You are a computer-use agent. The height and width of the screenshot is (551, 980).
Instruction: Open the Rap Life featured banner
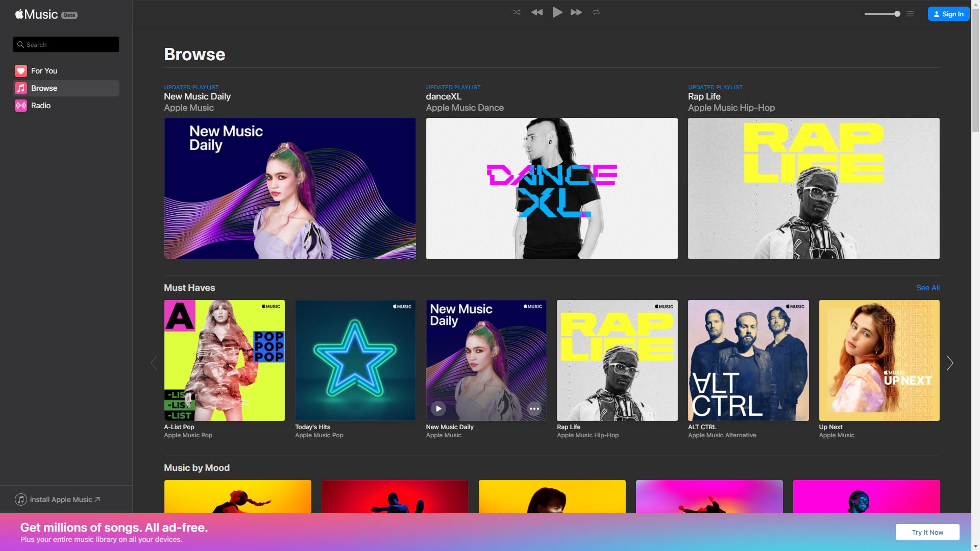(814, 189)
